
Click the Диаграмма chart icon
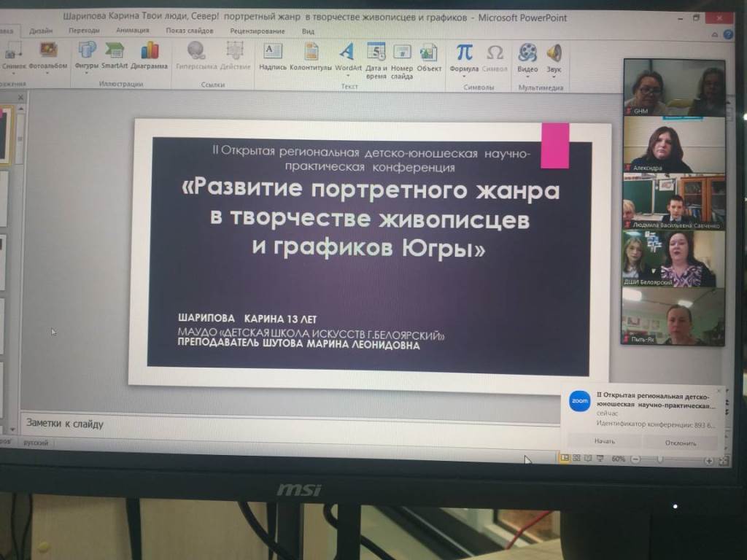click(150, 55)
